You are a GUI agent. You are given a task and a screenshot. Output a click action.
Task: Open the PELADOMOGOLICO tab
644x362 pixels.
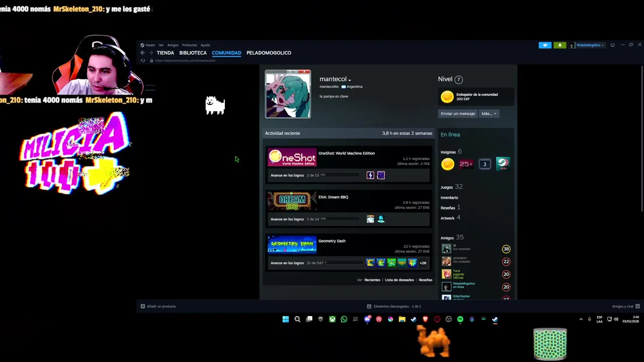269,53
